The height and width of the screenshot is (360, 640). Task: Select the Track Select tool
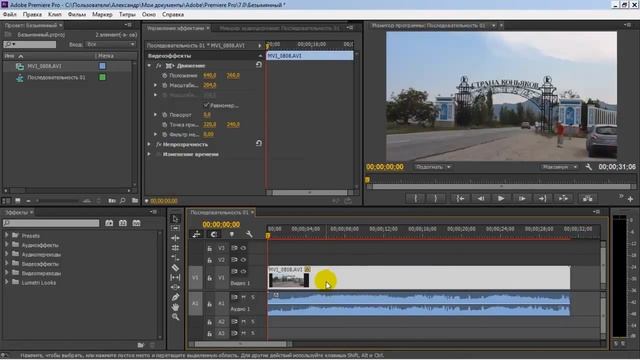(x=176, y=228)
